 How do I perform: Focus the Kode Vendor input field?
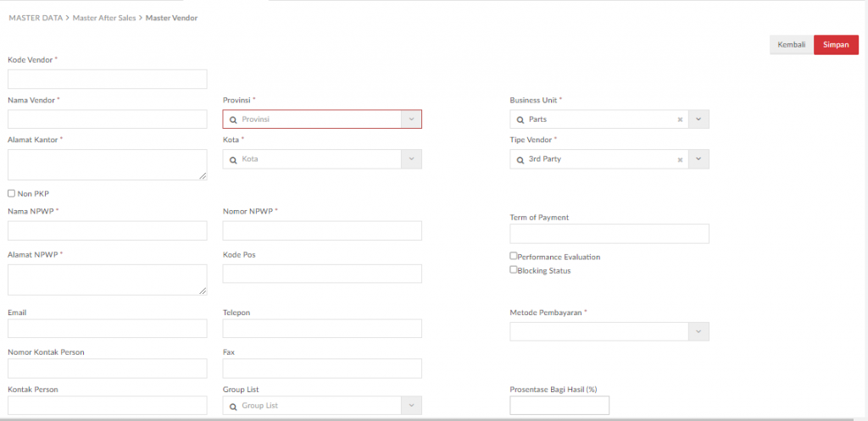108,80
